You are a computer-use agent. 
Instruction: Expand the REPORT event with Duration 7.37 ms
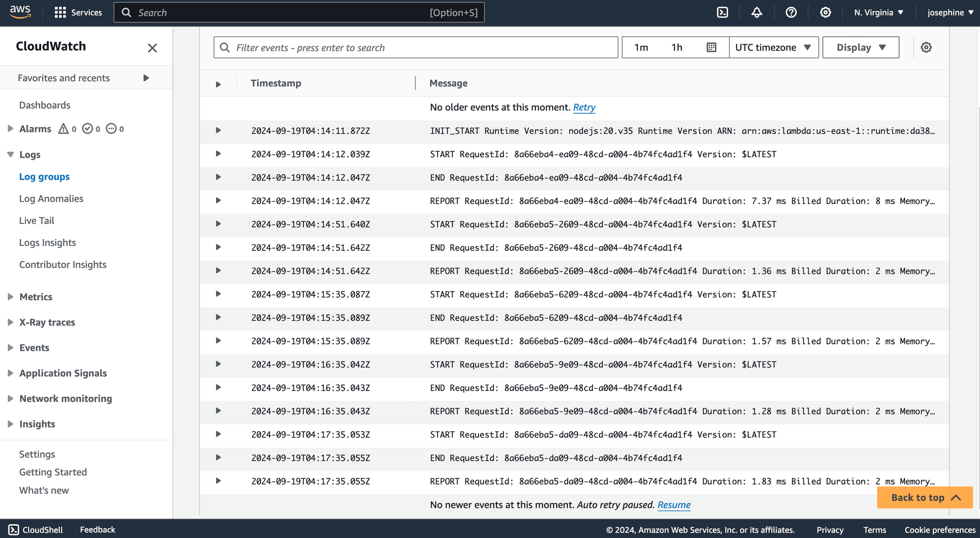click(219, 200)
